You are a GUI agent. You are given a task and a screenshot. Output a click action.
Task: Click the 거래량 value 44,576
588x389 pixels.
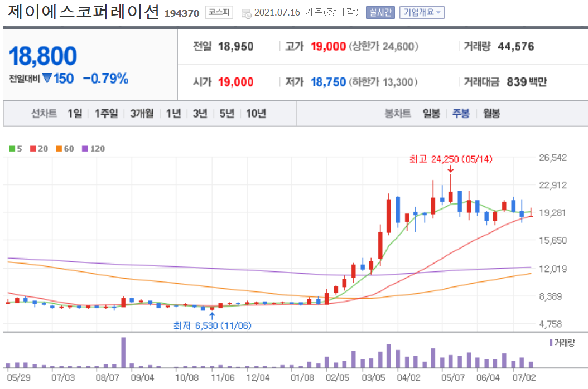(x=515, y=46)
